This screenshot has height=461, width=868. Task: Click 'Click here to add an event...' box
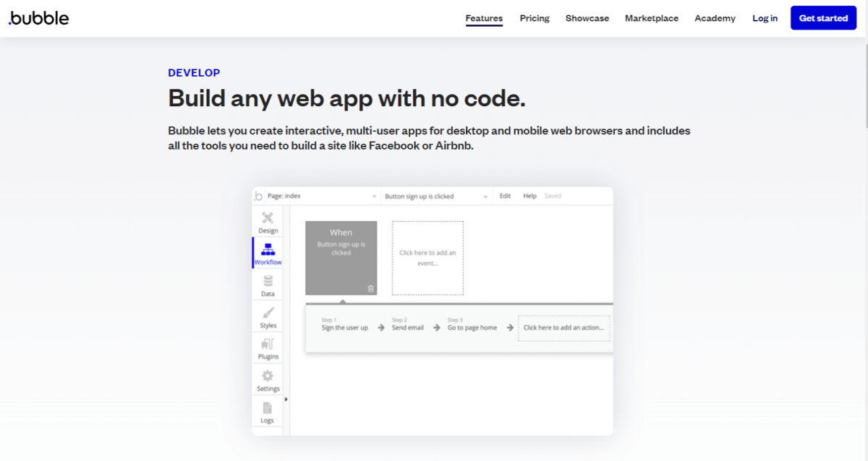point(427,258)
